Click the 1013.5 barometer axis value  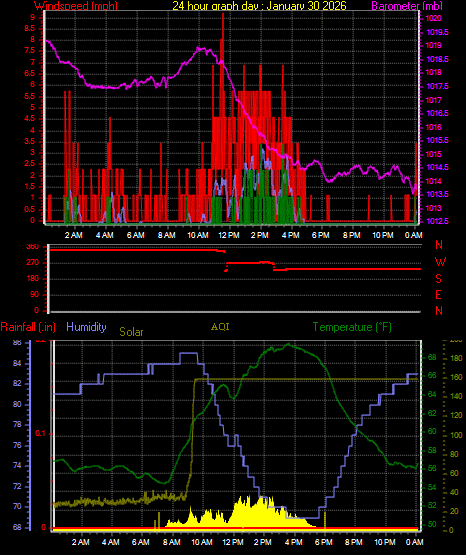[x=437, y=194]
